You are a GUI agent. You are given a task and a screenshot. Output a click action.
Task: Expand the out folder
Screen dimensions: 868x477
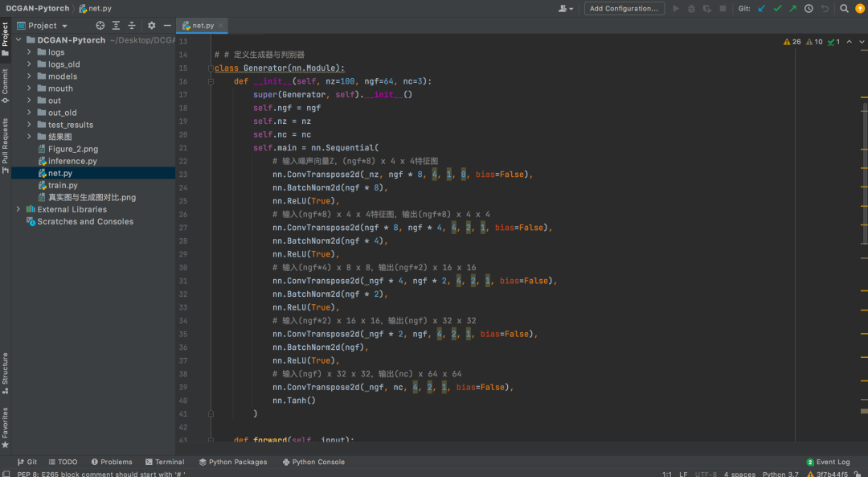pos(29,101)
